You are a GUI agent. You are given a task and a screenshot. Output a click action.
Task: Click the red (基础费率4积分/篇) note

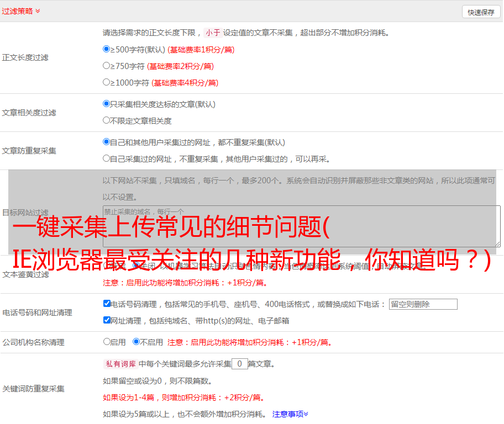click(185, 83)
